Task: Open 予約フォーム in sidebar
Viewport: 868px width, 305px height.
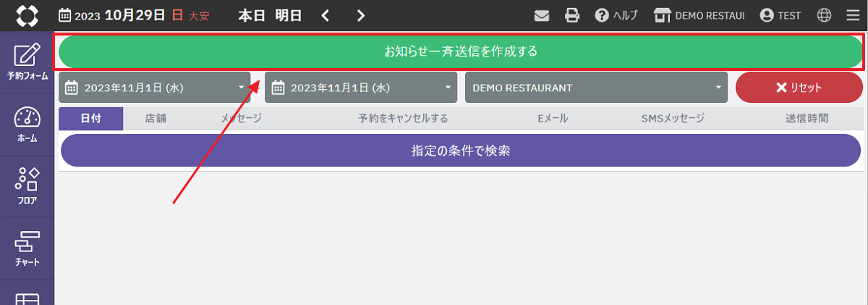Action: coord(27,63)
